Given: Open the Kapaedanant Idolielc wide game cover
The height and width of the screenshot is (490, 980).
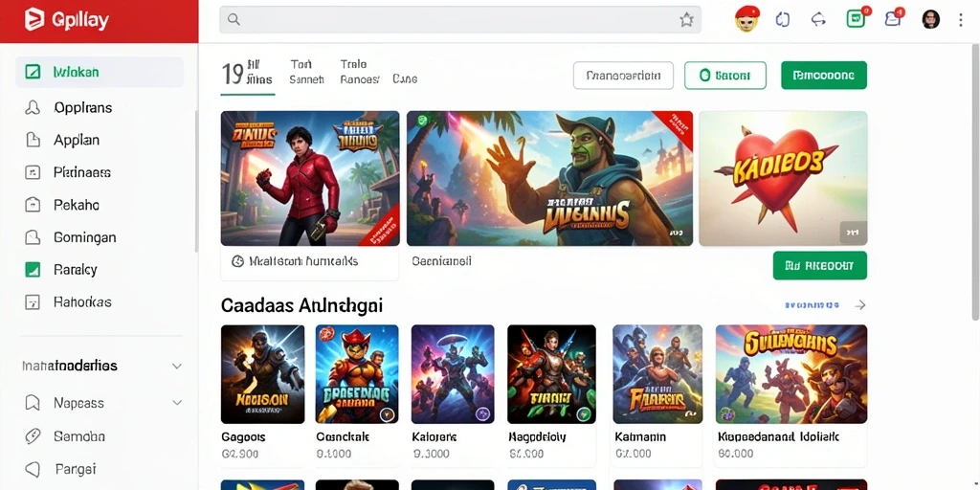Looking at the screenshot, I should (791, 374).
